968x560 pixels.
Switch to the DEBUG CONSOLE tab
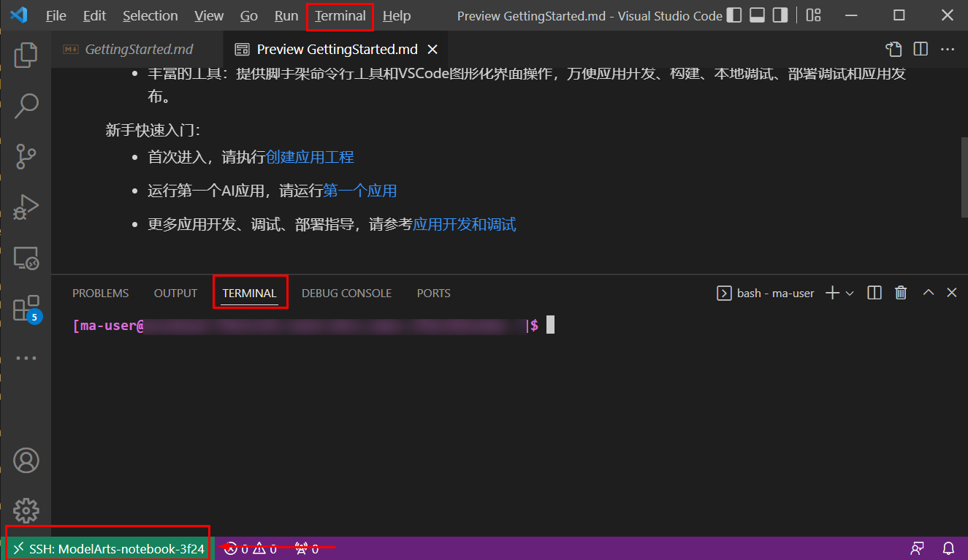347,293
